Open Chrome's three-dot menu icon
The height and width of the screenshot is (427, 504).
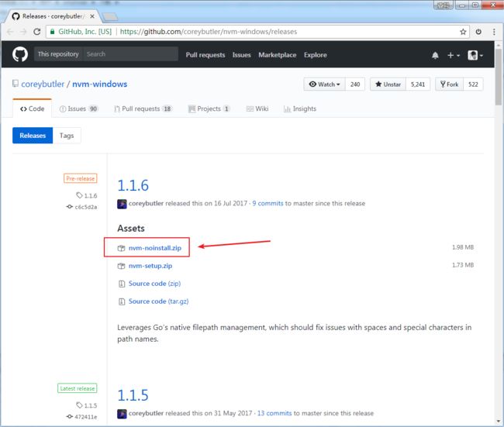[494, 32]
